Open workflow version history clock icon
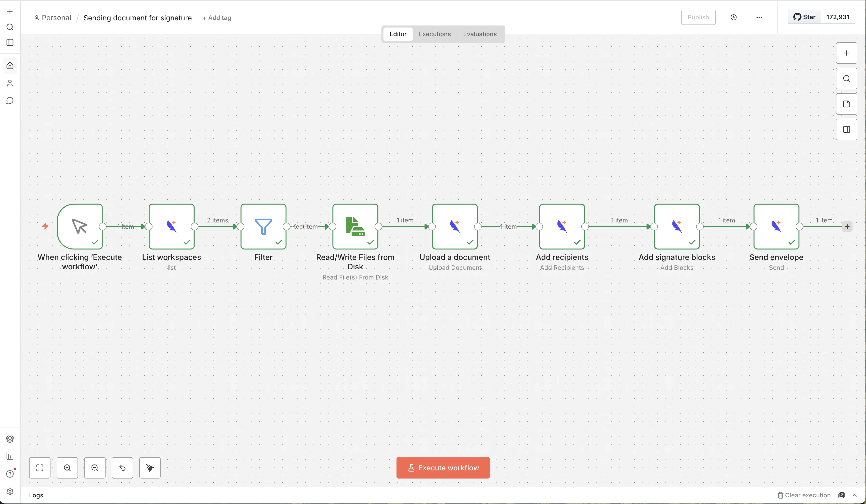The width and height of the screenshot is (866, 504). [734, 17]
